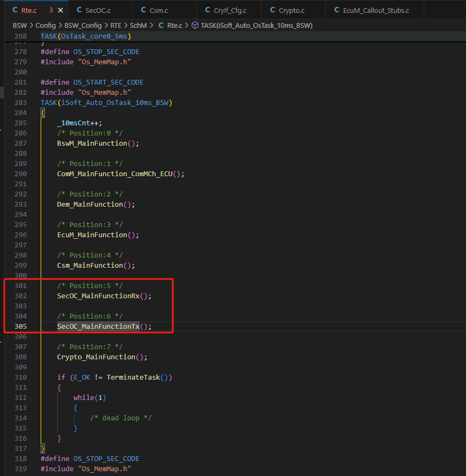Click the C icon beside Rte.c breadcrumb
466x476 pixels.
tap(161, 25)
